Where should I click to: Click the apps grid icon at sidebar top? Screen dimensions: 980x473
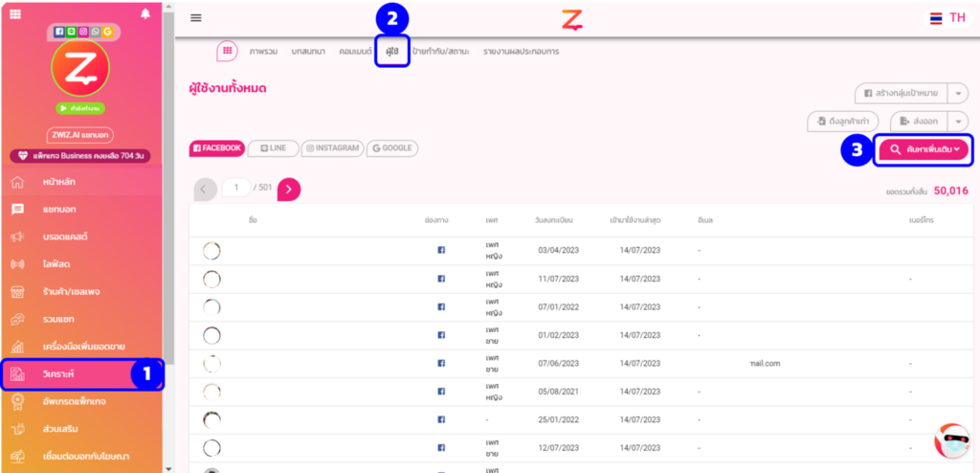[x=15, y=13]
